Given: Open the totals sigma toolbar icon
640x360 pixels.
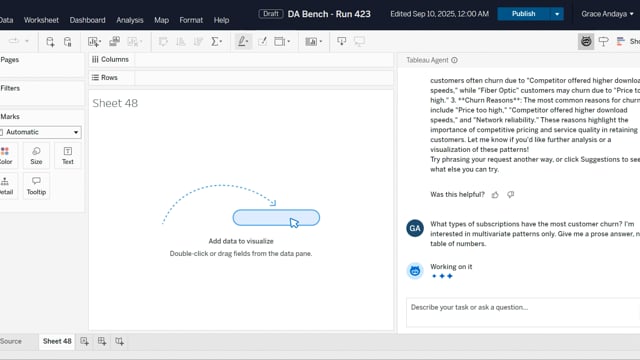Looking at the screenshot, I should (x=216, y=42).
